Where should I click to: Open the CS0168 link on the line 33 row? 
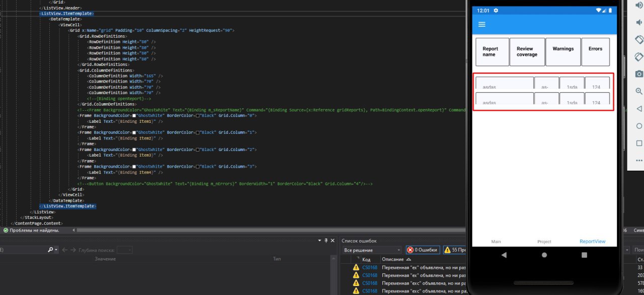click(x=369, y=268)
